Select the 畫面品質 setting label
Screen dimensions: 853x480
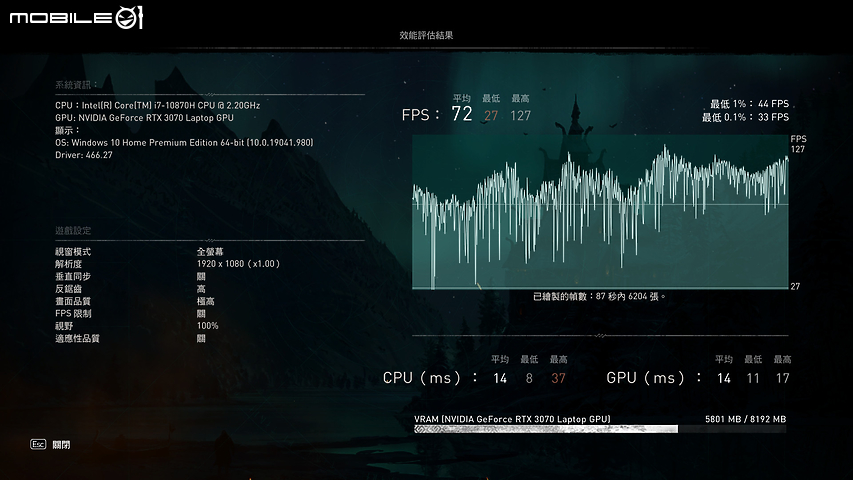73,301
